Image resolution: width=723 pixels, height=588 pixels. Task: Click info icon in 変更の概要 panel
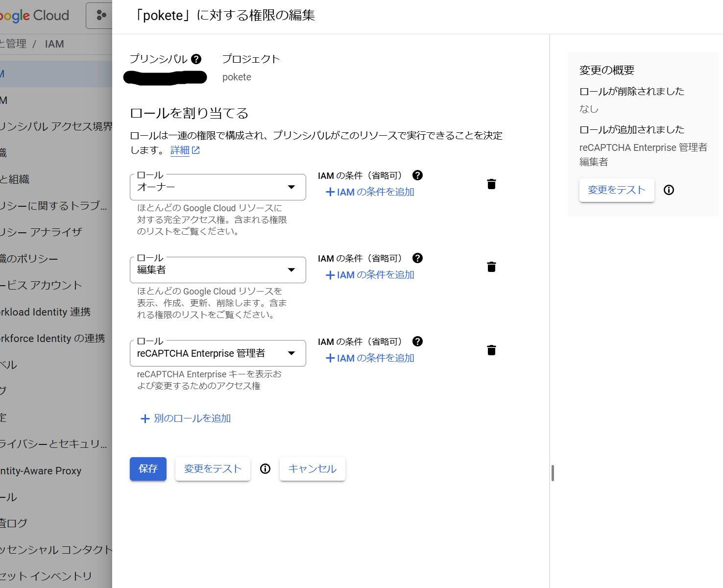click(669, 190)
